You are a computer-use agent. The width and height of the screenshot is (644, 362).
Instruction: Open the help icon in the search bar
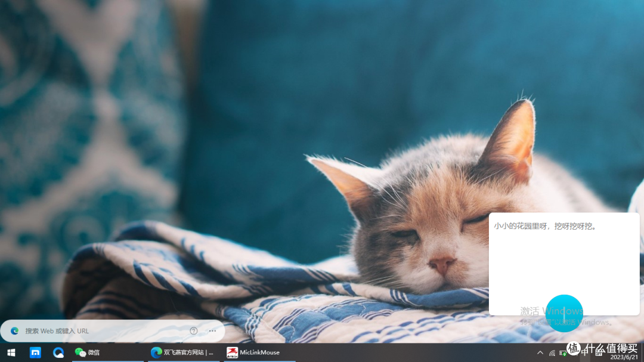coord(194,331)
